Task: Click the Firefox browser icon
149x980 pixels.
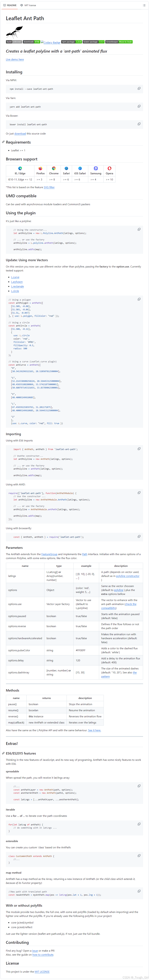Action: 40,168
